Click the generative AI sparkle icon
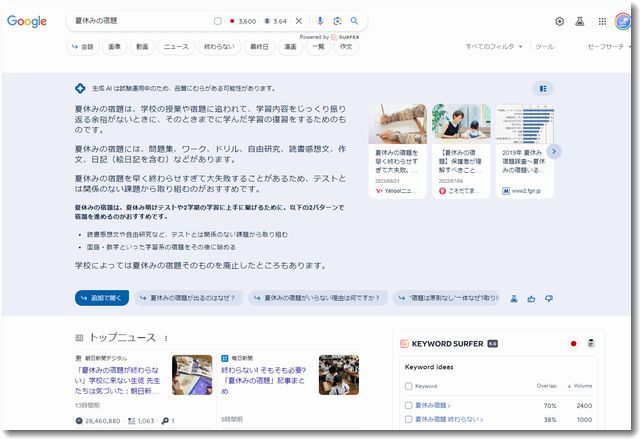640x439 pixels. pyautogui.click(x=80, y=88)
